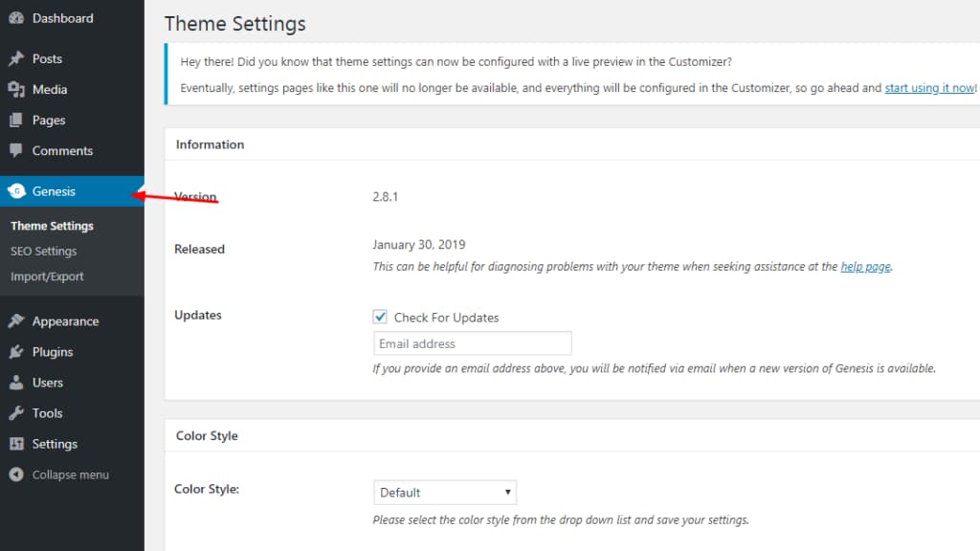Click the Pages document icon

[x=16, y=121]
